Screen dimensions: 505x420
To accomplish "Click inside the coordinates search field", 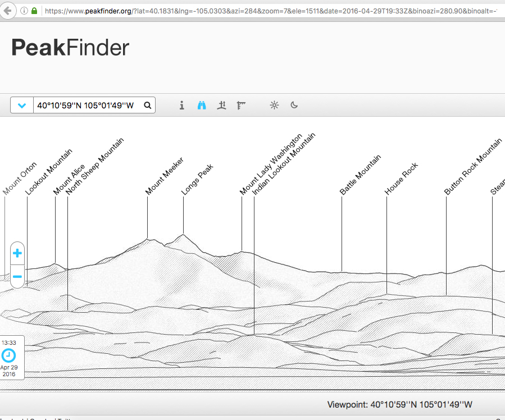I will [x=84, y=105].
